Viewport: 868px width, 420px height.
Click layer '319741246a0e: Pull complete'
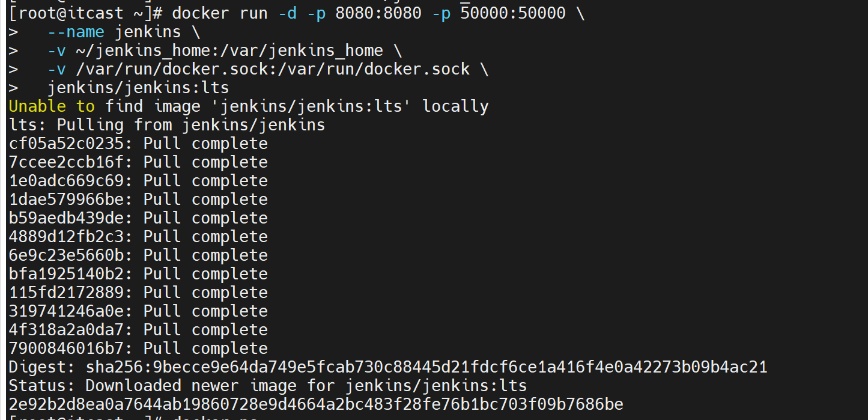pos(138,311)
